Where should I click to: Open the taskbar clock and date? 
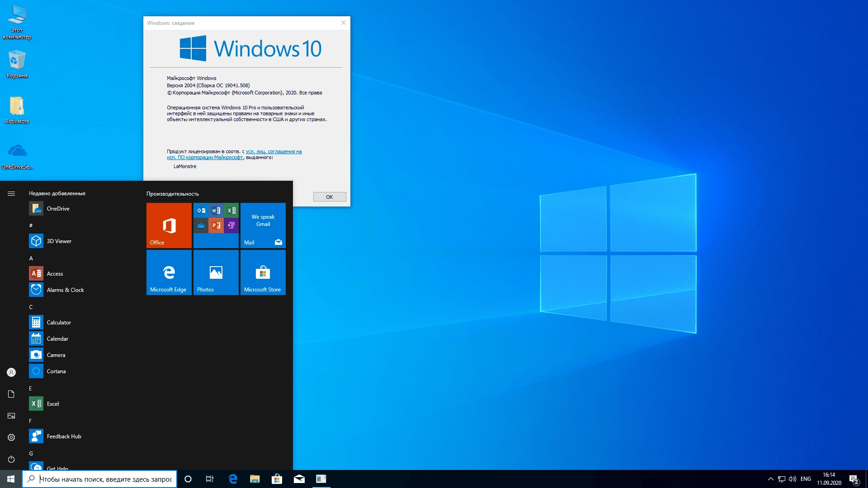[829, 479]
